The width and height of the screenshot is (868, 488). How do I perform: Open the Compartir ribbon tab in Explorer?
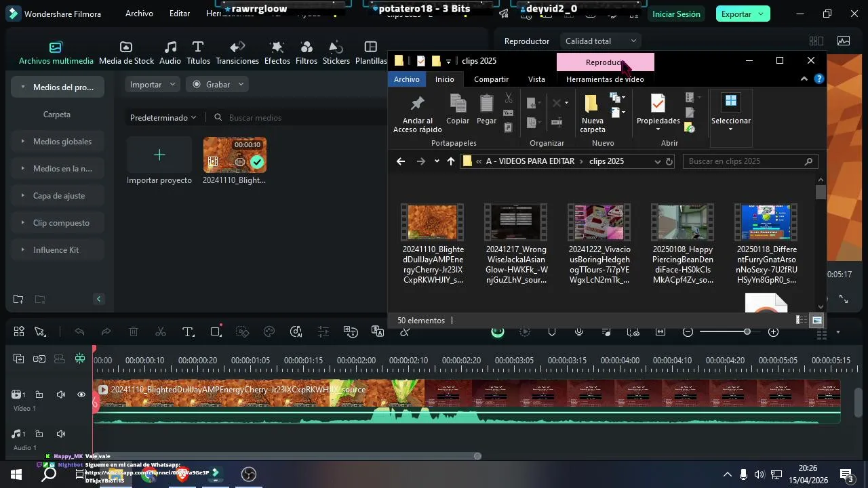click(x=491, y=79)
